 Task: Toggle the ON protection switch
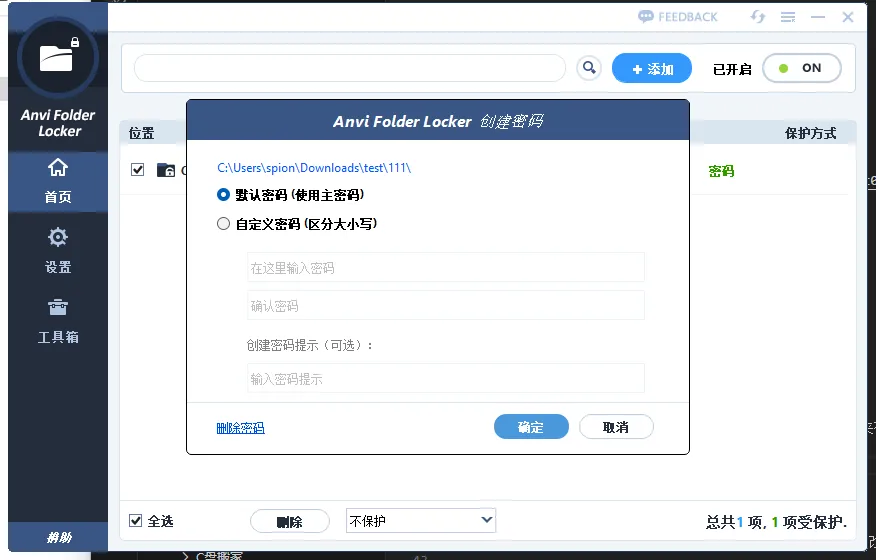pyautogui.click(x=802, y=68)
